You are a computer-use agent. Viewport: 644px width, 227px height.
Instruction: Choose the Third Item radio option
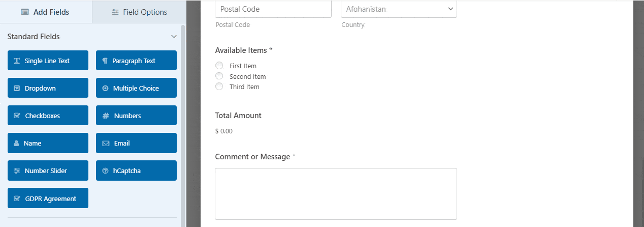pyautogui.click(x=219, y=87)
